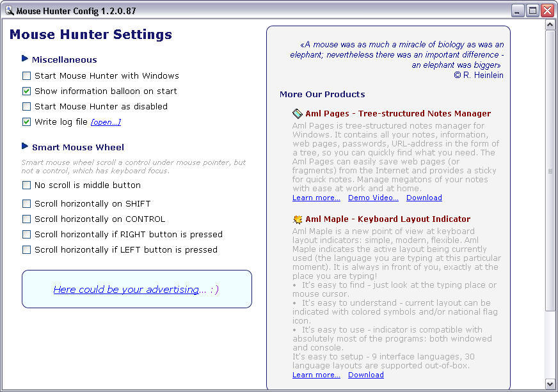Viewport: 558px width, 392px height.
Task: Click Download link for Aml Maple
Action: pyautogui.click(x=366, y=375)
